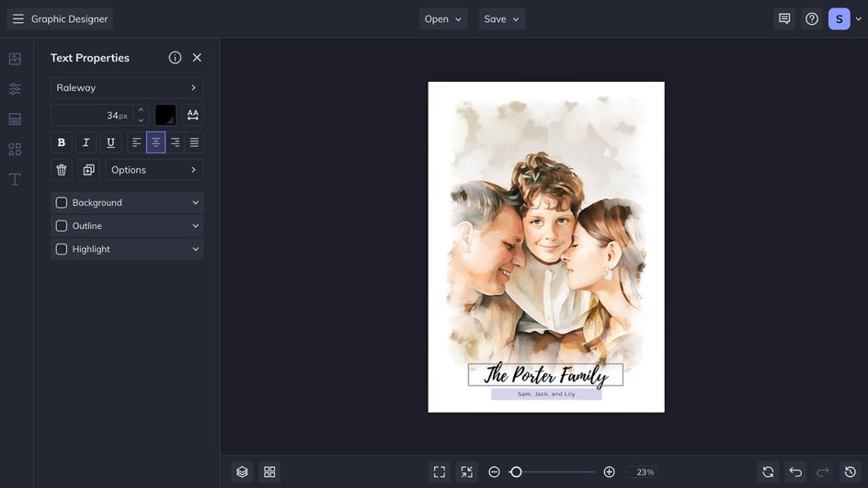Align text right
Viewport: 868px width, 488px height.
175,142
